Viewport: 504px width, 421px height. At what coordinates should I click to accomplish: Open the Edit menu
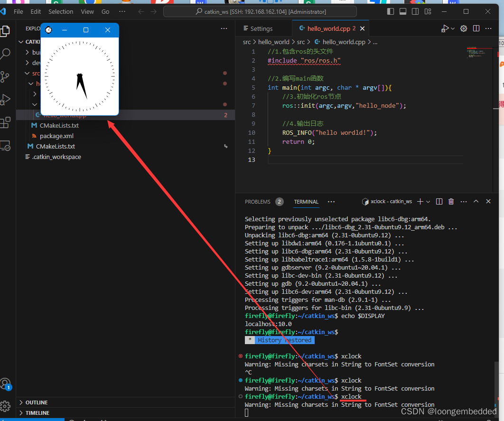[36, 11]
